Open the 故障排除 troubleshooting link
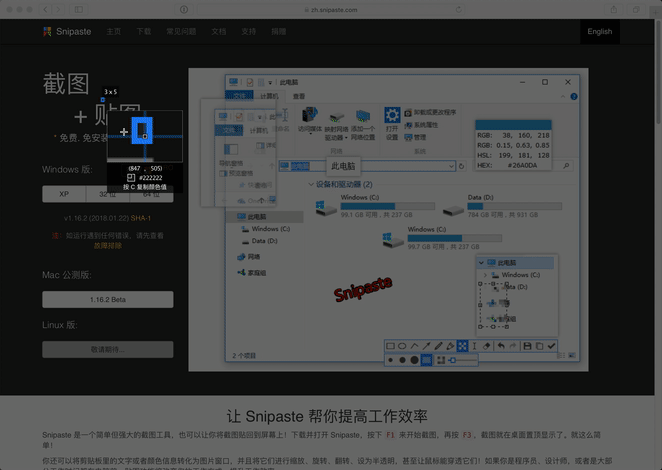The image size is (662, 470). 108,245
